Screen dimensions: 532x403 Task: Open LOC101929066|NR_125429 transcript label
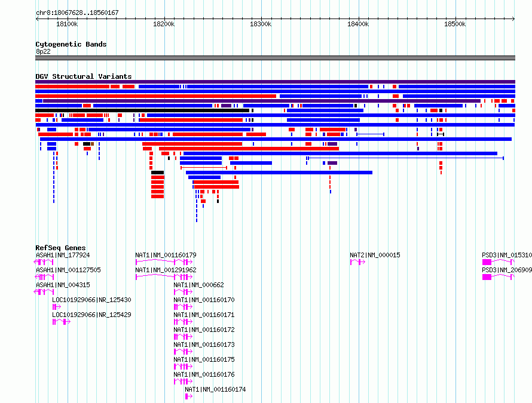tap(91, 315)
